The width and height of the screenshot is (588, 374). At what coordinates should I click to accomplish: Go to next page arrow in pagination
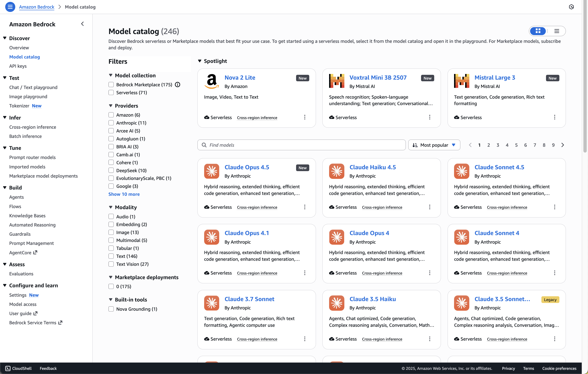tap(563, 145)
